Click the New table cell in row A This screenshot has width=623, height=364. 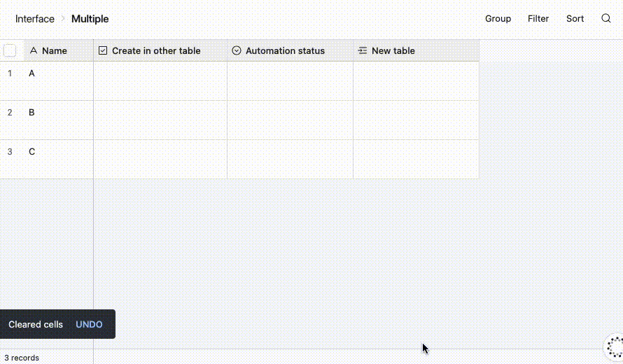click(416, 80)
